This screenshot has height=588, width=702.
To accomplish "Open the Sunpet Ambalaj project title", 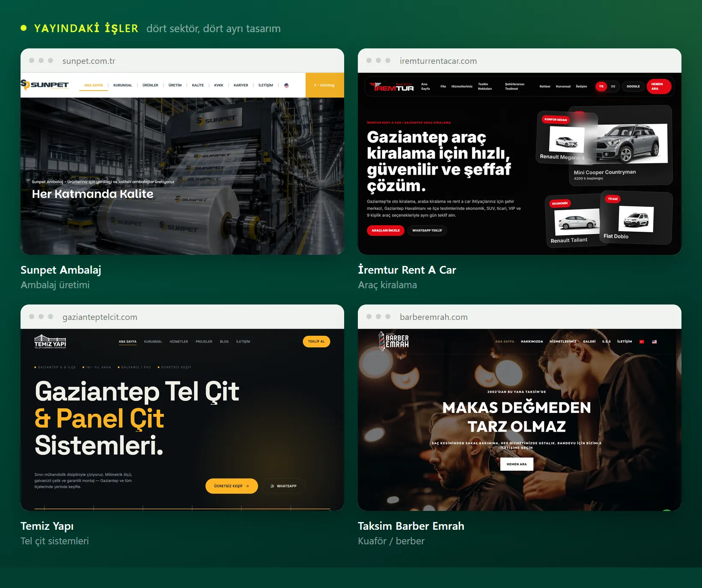I will [61, 270].
